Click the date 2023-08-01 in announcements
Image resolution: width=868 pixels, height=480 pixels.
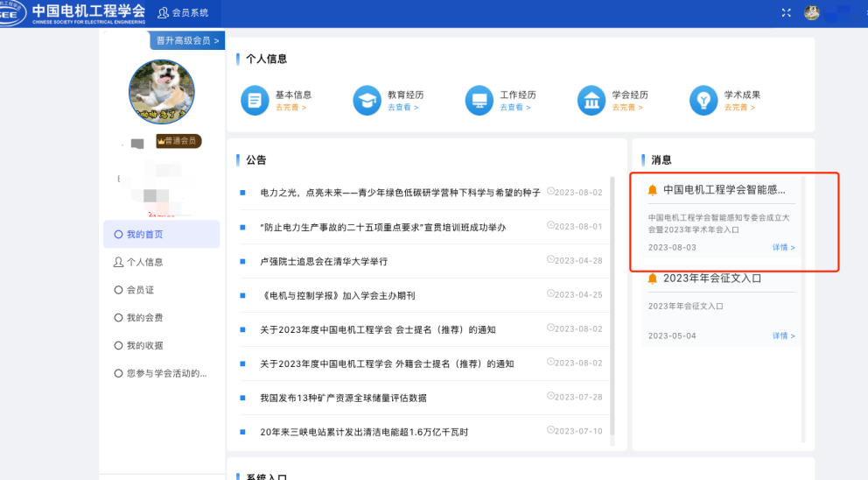coord(578,227)
